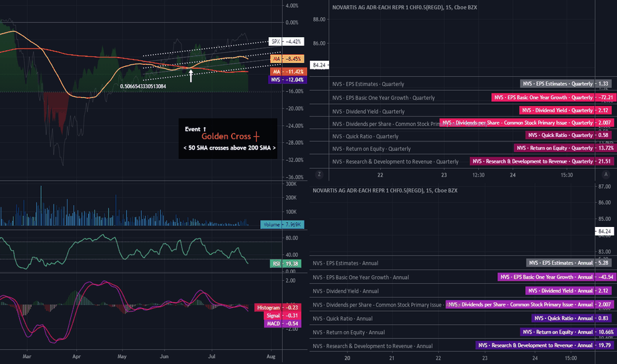
Task: Click EPS Basic One Year Growth Annual -43.54 label
Action: click(557, 277)
